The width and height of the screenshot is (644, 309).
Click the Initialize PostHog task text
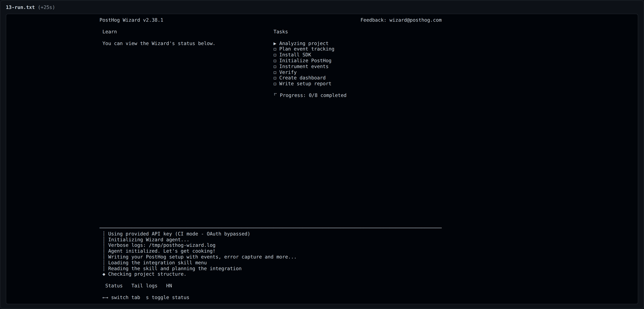pos(305,61)
